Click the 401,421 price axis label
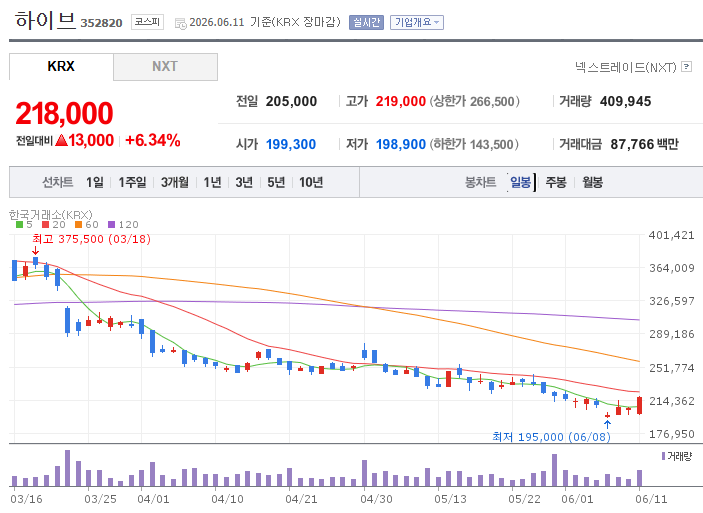The height and width of the screenshot is (513, 703). (x=672, y=235)
